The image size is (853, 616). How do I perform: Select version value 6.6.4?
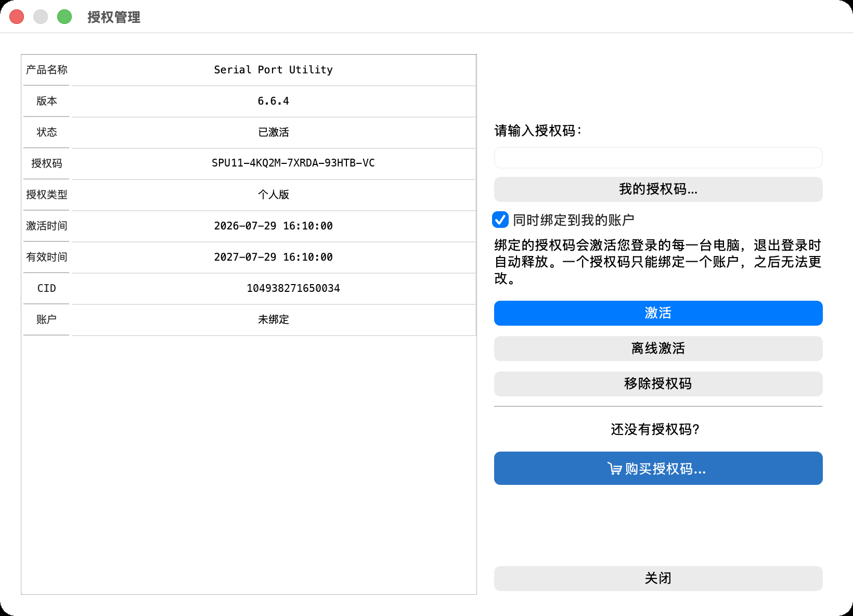274,101
